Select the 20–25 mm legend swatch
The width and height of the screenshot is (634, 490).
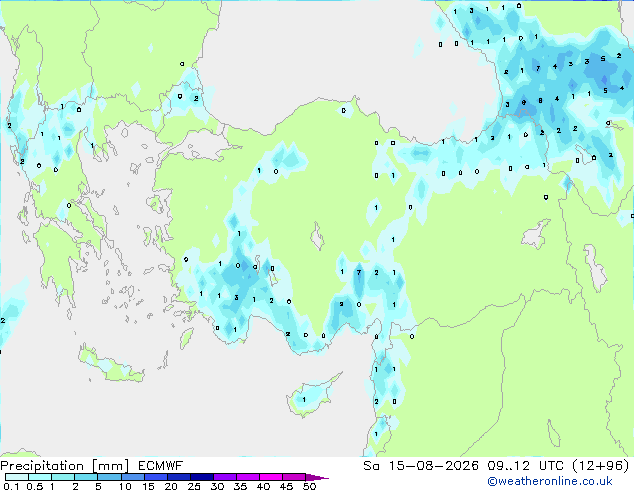[x=178, y=477]
